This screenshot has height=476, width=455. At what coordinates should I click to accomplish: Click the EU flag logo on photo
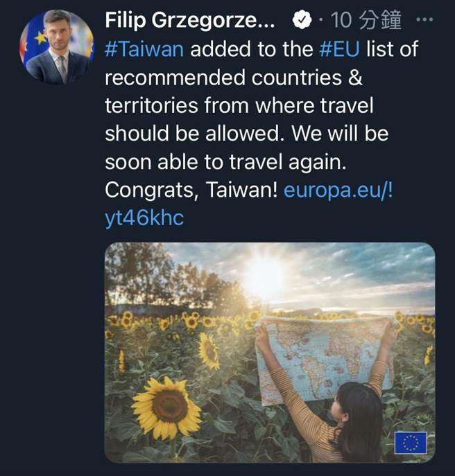click(409, 441)
